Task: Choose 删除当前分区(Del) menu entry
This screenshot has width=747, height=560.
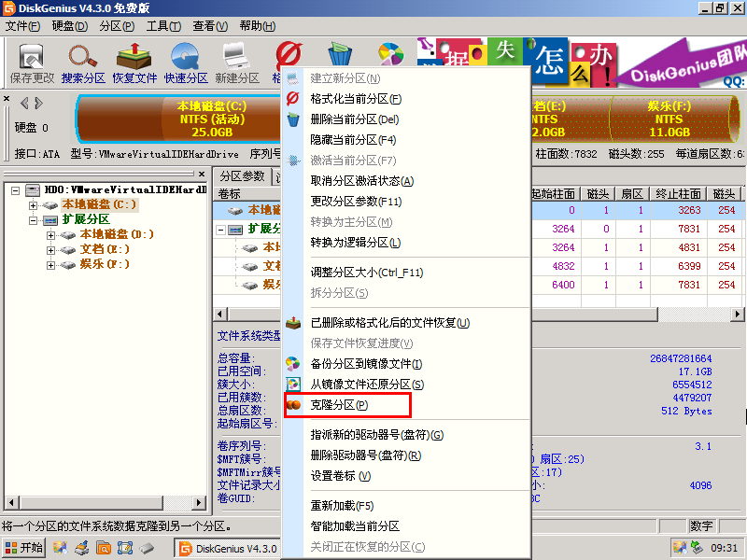Action: click(x=407, y=119)
